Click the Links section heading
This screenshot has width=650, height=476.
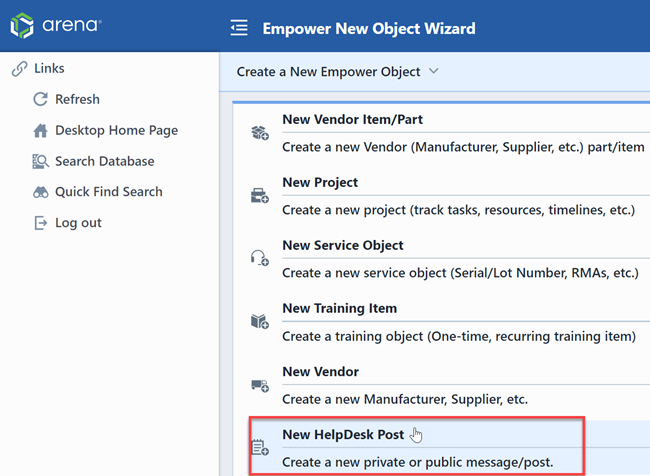tap(49, 68)
